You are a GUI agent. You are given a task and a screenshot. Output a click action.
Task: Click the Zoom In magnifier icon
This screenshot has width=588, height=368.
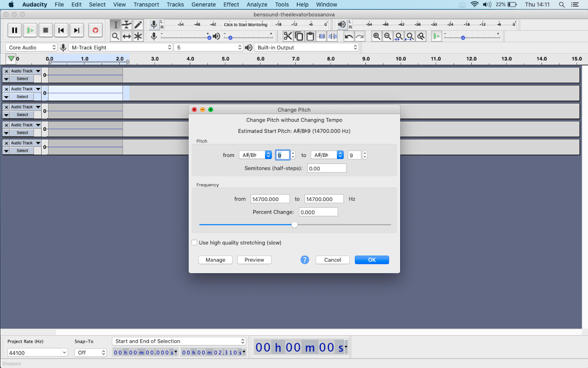(x=377, y=36)
